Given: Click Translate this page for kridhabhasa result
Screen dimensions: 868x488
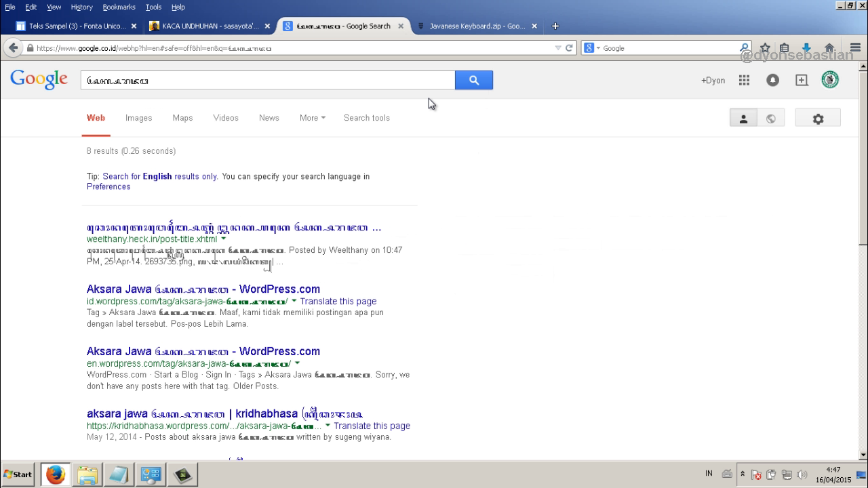Looking at the screenshot, I should 372,426.
